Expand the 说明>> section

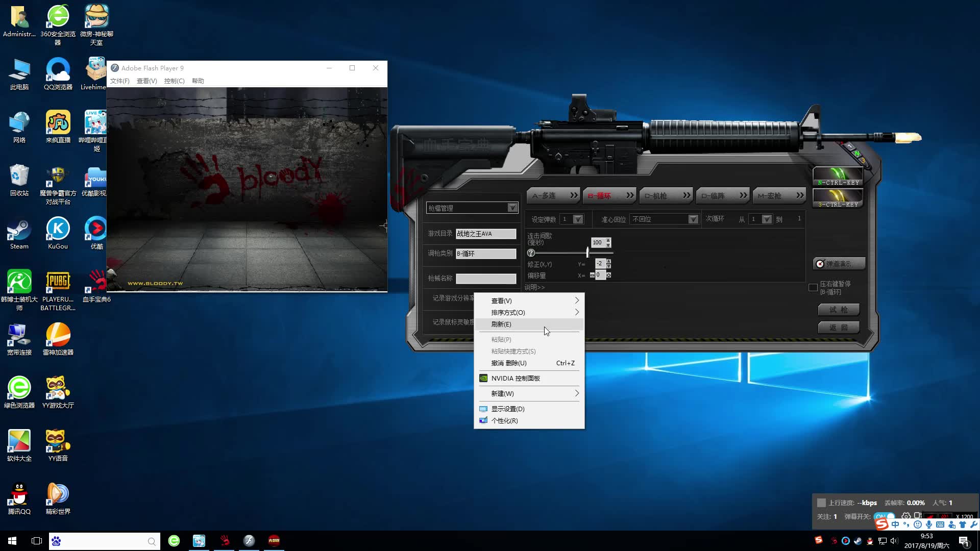tap(534, 287)
